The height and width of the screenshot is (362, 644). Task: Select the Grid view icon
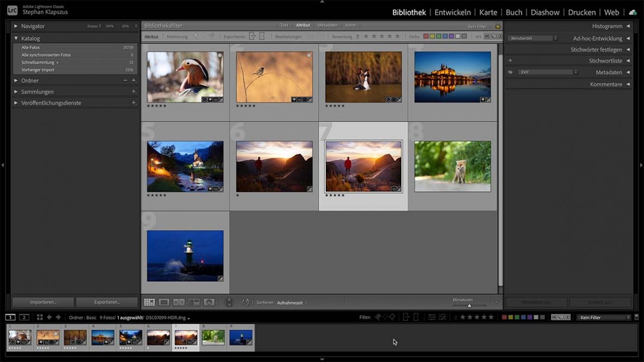point(149,302)
